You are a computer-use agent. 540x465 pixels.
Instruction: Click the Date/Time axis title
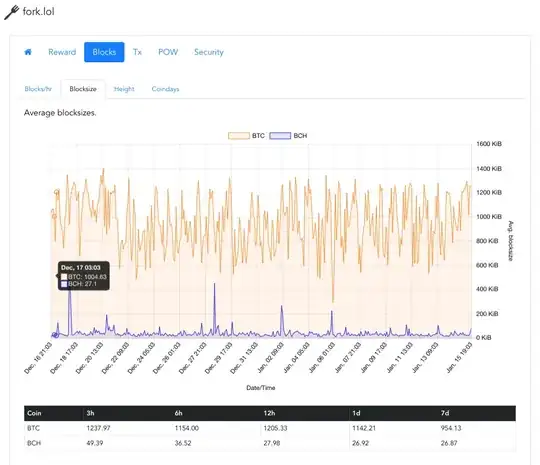(x=261, y=388)
